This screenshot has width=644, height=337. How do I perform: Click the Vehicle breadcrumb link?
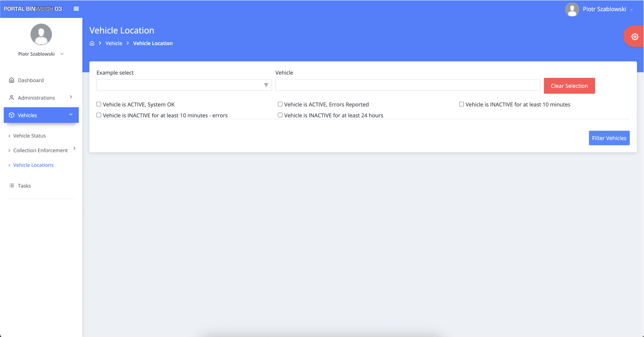coord(114,43)
